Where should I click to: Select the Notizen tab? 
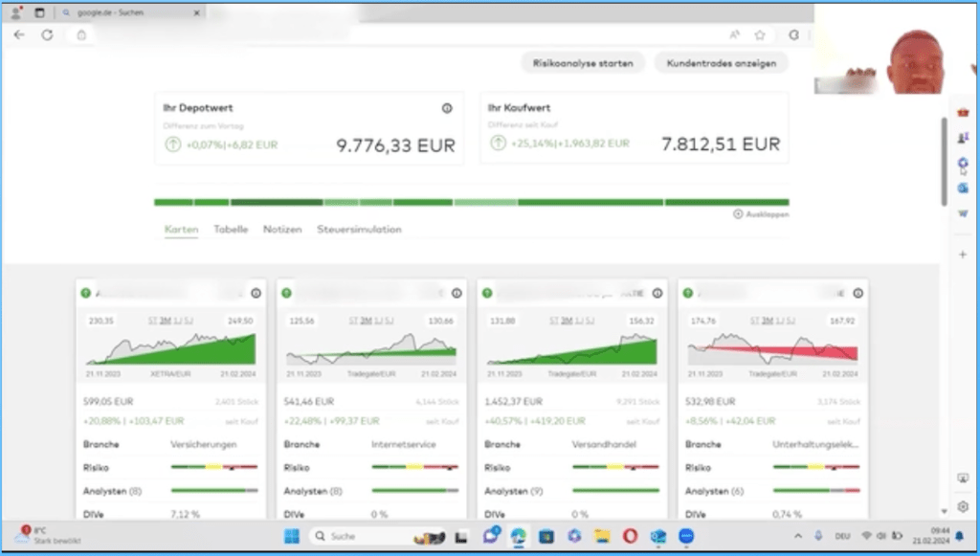[x=282, y=230]
